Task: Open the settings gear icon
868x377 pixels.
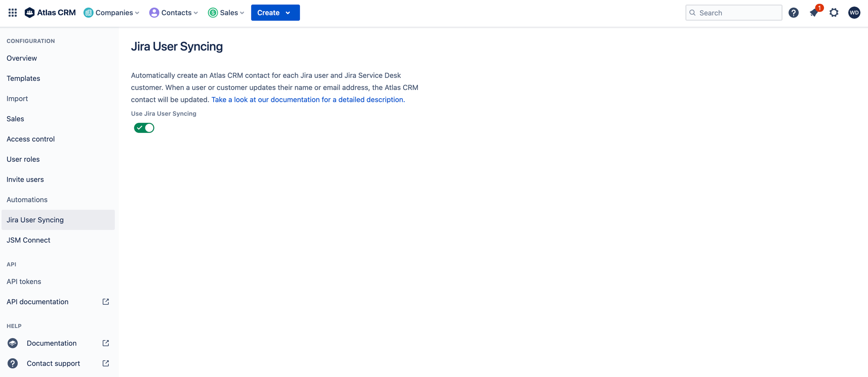Action: pos(834,13)
